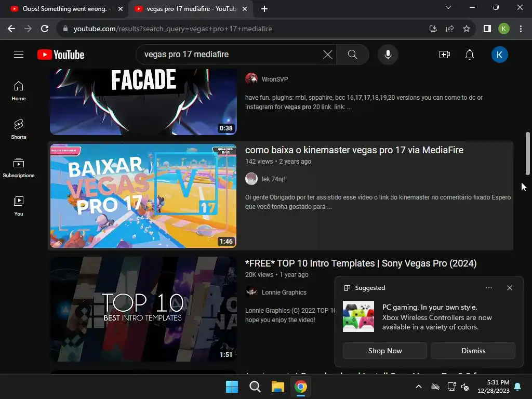Screen dimensions: 532x399
Task: View site information lock icon
Action: pos(65,29)
